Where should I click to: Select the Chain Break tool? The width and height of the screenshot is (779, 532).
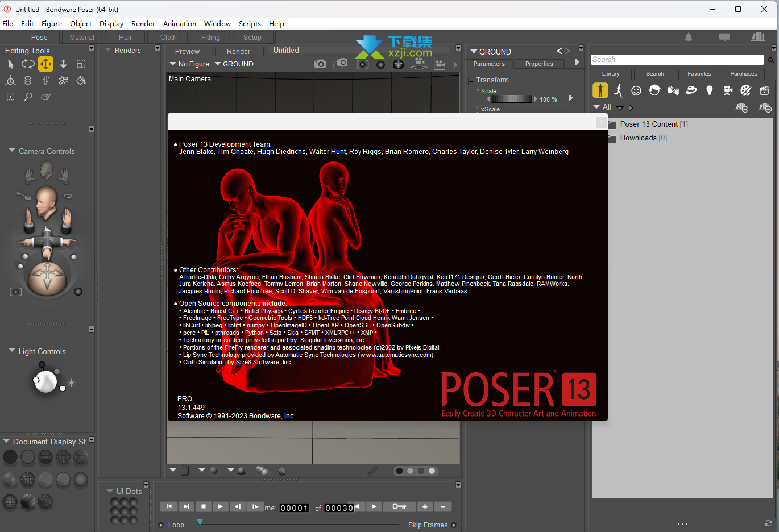pos(63,81)
